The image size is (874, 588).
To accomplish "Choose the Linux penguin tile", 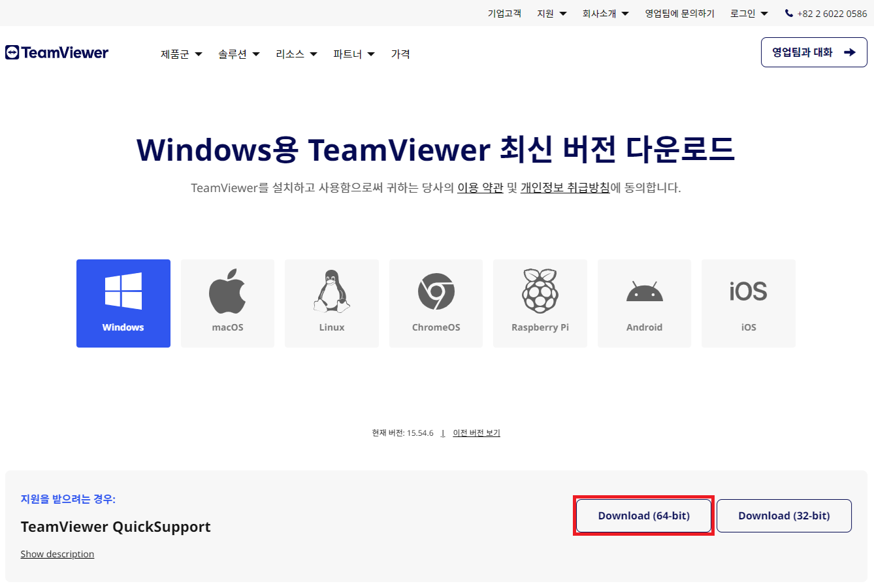I will (x=332, y=303).
